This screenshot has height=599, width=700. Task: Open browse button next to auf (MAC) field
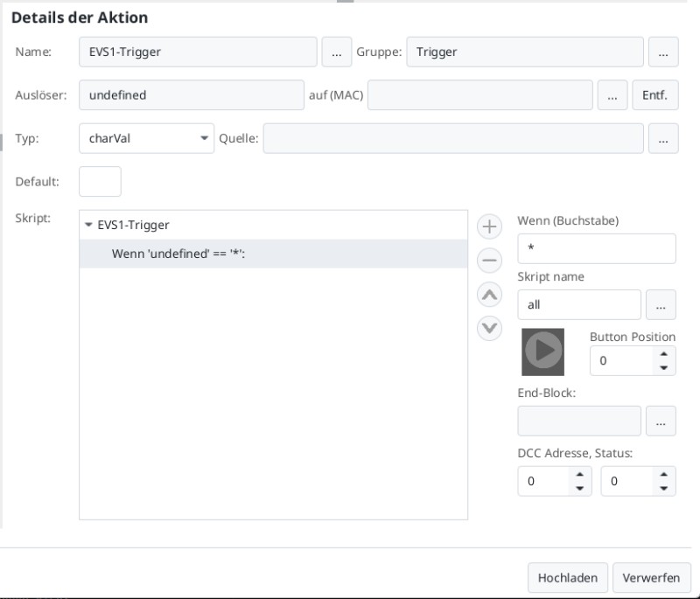click(612, 95)
